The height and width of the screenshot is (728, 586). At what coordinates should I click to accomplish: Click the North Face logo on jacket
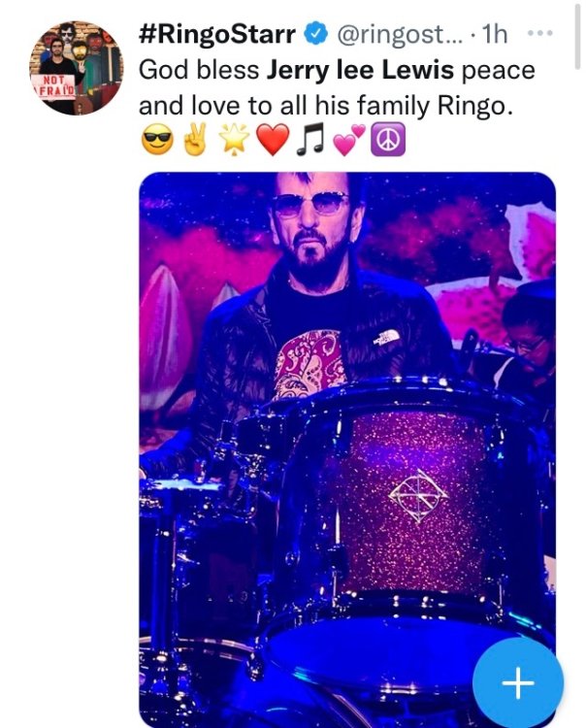(x=386, y=338)
